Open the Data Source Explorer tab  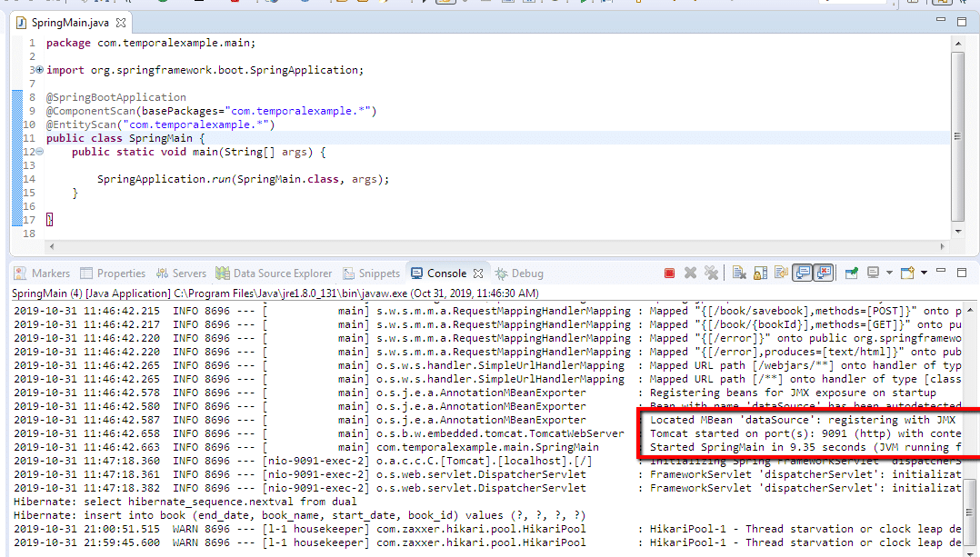tap(275, 274)
